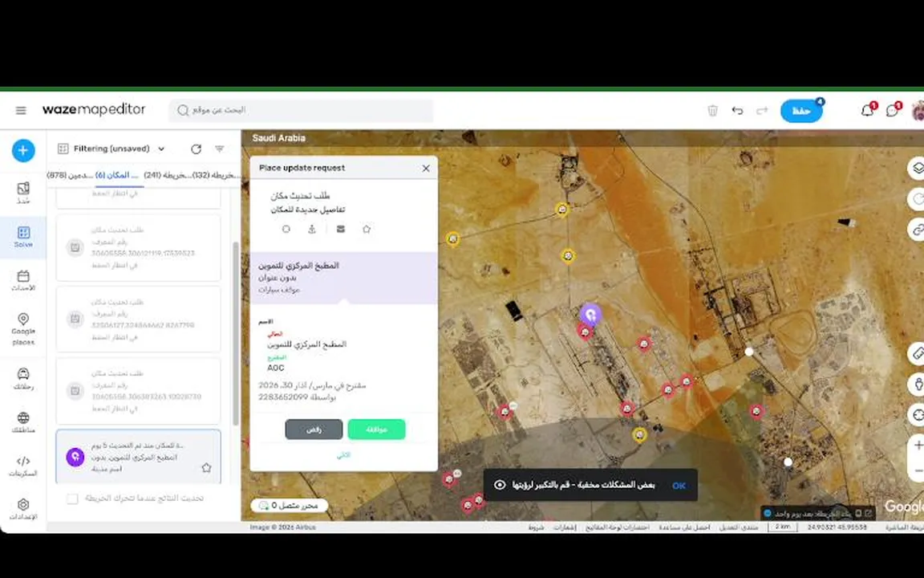This screenshot has width=924, height=578.
Task: Click the blue save button
Action: 800,111
